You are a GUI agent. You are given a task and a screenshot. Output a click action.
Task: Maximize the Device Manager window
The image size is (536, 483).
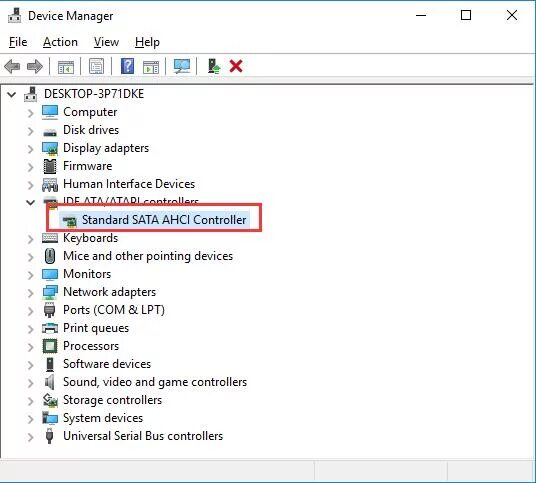pos(466,15)
